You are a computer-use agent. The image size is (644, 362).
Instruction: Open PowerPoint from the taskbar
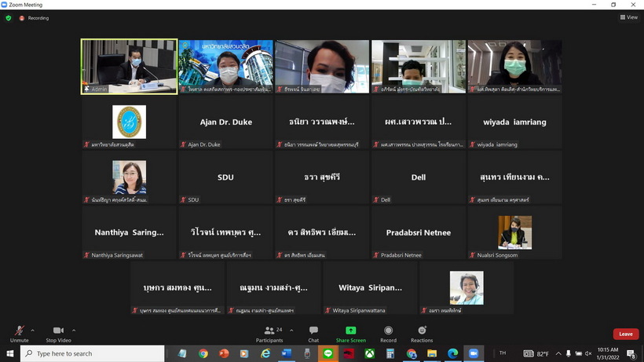[224, 353]
